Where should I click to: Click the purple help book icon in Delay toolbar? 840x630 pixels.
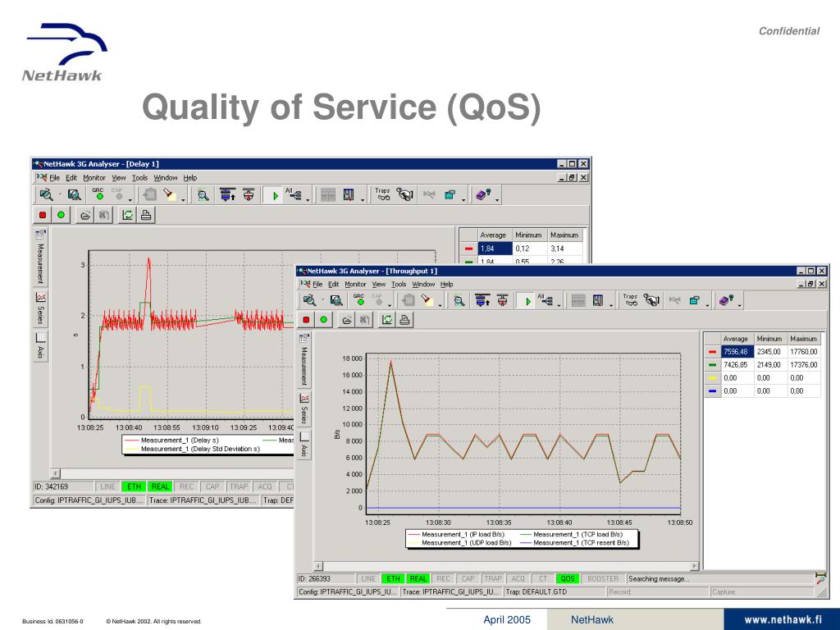pos(483,195)
